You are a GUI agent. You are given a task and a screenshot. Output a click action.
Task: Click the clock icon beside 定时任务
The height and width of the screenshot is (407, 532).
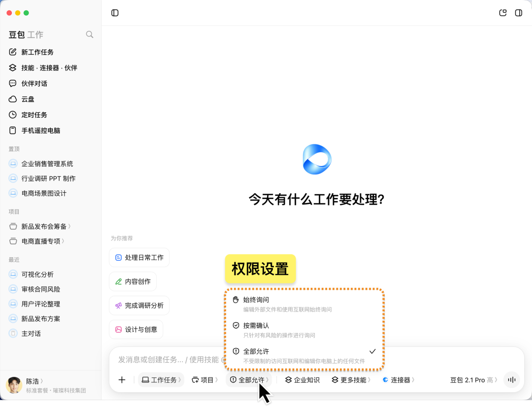click(12, 115)
